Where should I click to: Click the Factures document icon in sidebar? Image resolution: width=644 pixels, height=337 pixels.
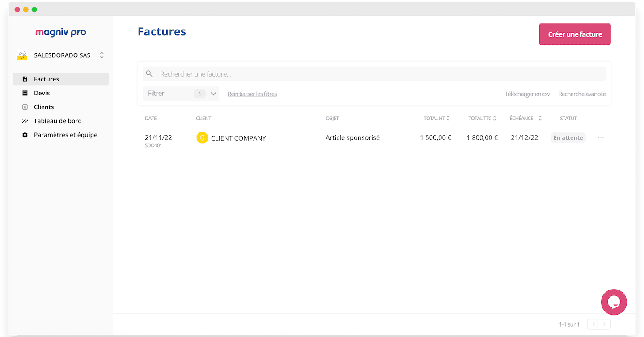tap(25, 79)
